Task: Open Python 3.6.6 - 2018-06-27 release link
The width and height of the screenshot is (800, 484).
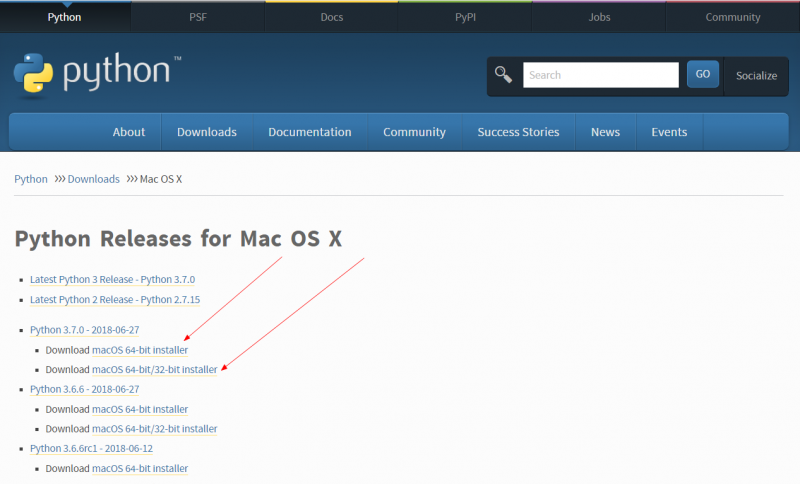Action: (x=85, y=389)
